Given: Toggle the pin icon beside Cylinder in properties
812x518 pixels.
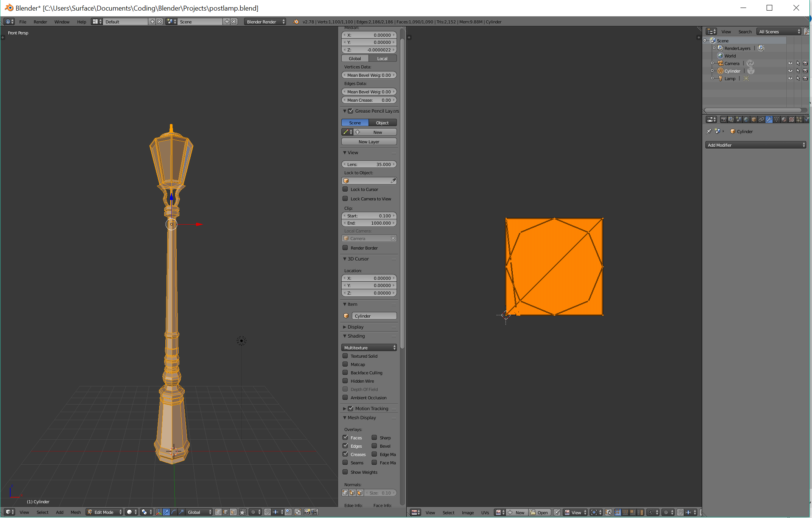Looking at the screenshot, I should [709, 131].
